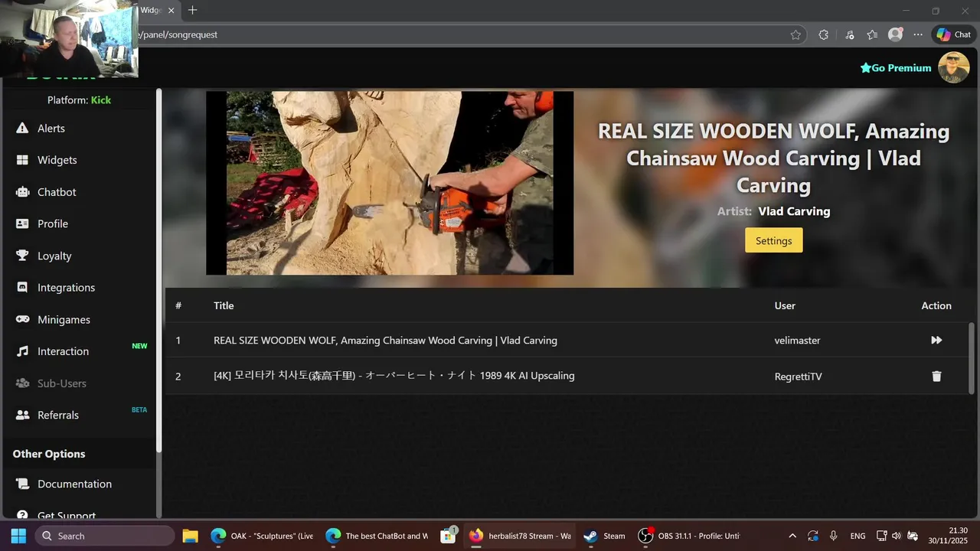Open a new browser tab

pos(193,11)
